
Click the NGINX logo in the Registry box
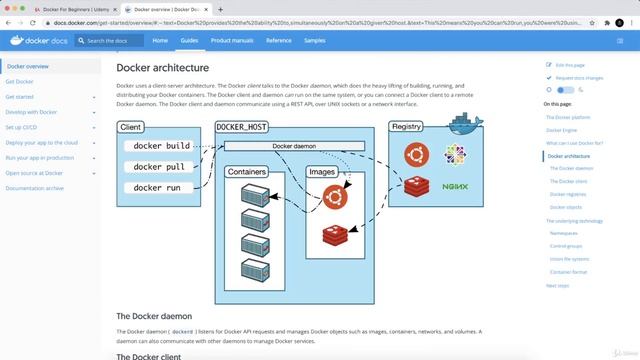point(455,187)
